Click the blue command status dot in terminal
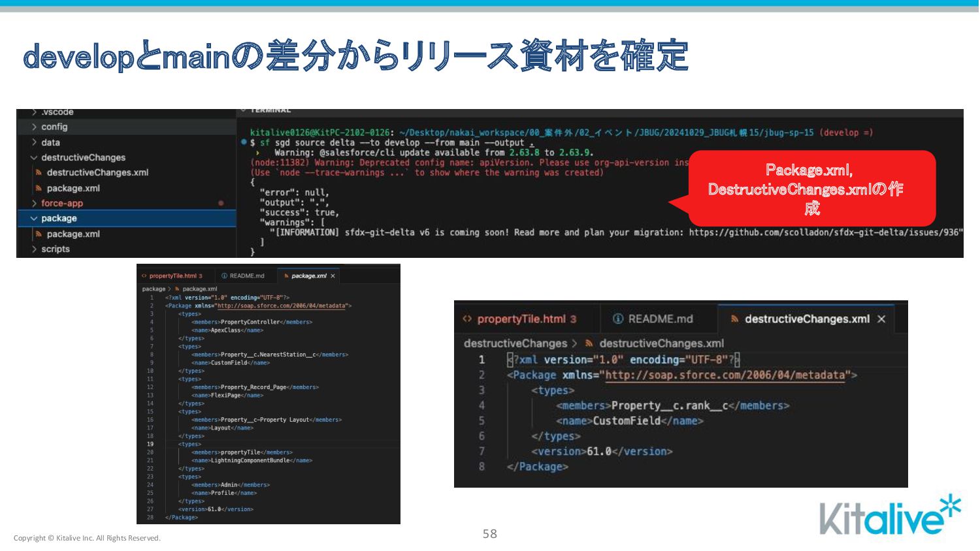 click(244, 142)
